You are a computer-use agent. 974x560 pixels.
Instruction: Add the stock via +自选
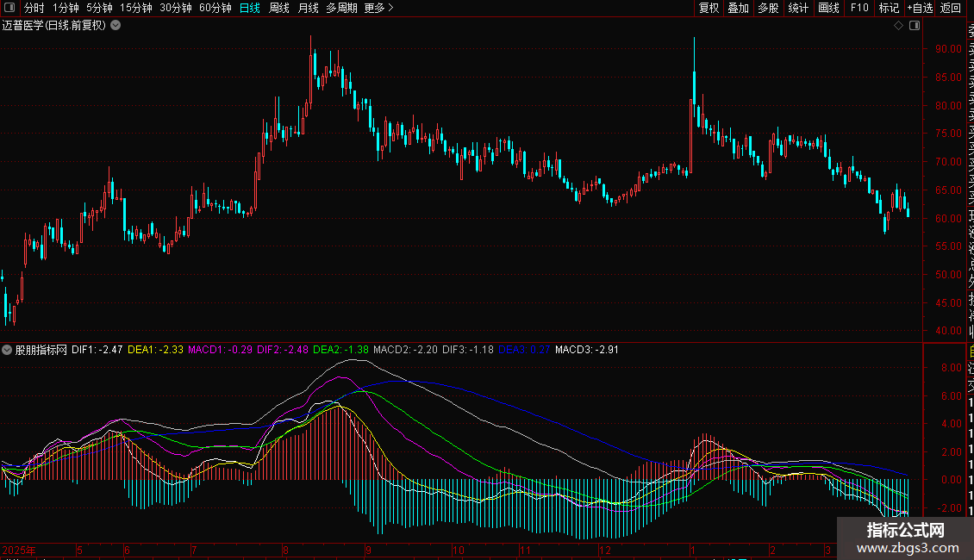click(920, 9)
